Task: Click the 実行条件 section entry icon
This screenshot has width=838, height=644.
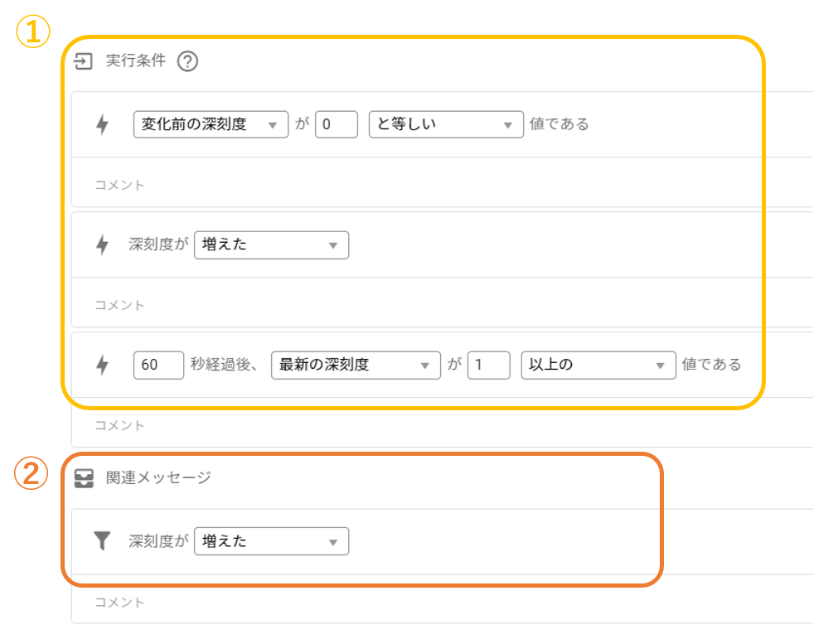Action: (84, 61)
